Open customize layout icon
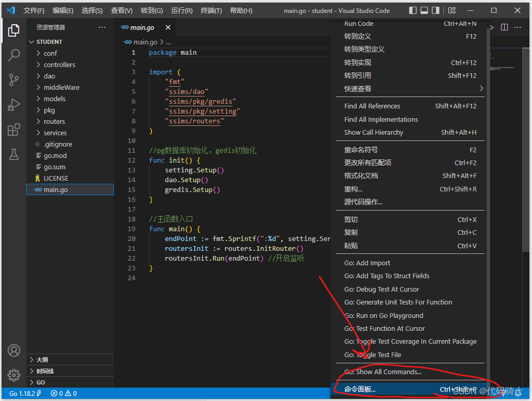 [452, 10]
